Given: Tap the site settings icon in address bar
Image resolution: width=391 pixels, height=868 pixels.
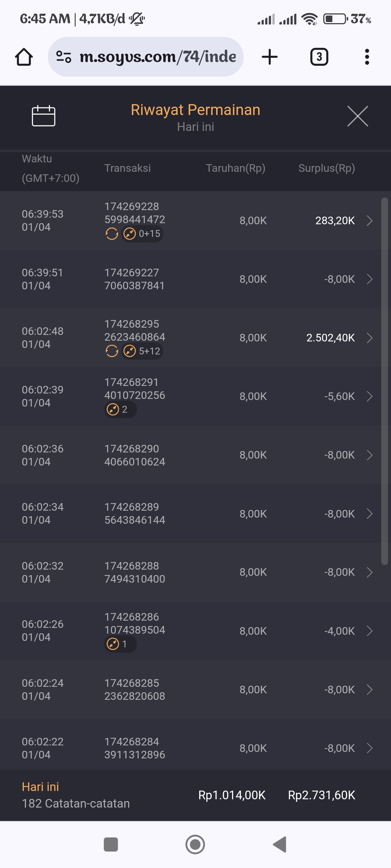Looking at the screenshot, I should tap(64, 57).
